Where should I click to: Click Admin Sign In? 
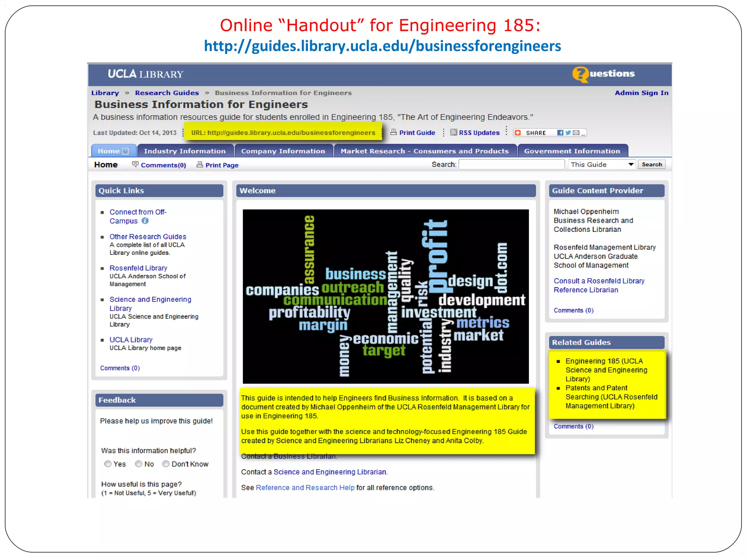click(x=642, y=93)
